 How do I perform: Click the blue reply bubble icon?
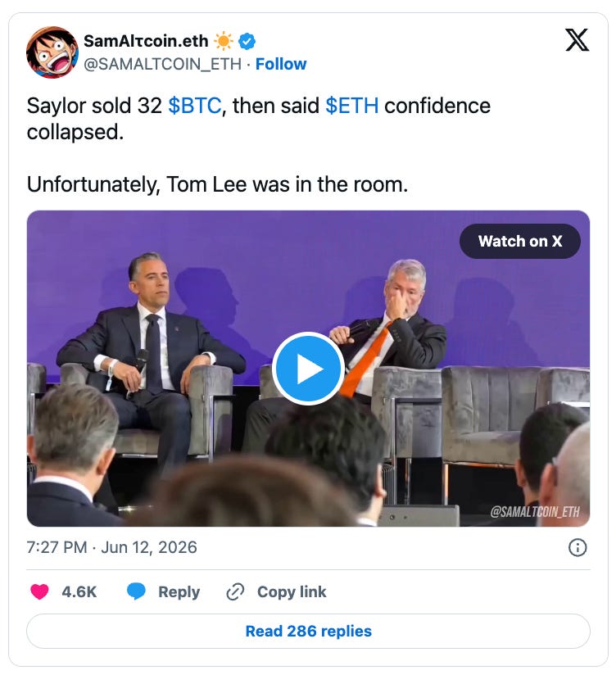click(x=136, y=591)
